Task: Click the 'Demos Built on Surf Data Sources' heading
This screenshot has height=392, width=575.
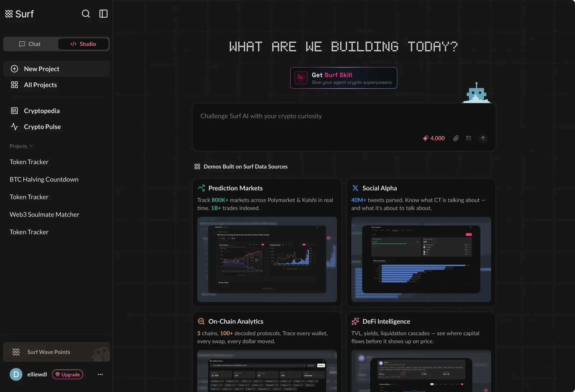Action: coord(245,166)
